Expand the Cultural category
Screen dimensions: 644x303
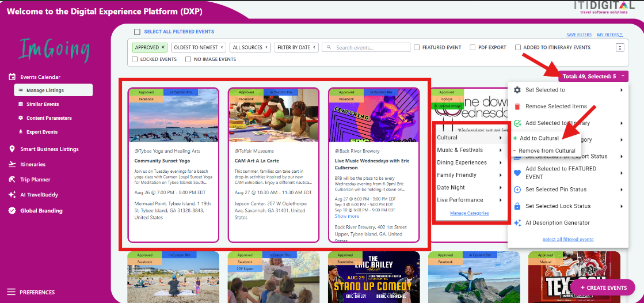click(469, 138)
